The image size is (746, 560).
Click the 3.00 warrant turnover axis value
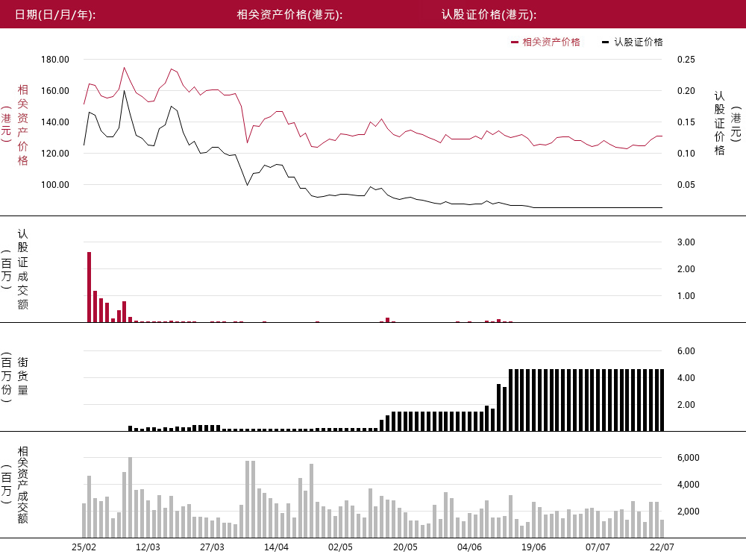pyautogui.click(x=686, y=242)
